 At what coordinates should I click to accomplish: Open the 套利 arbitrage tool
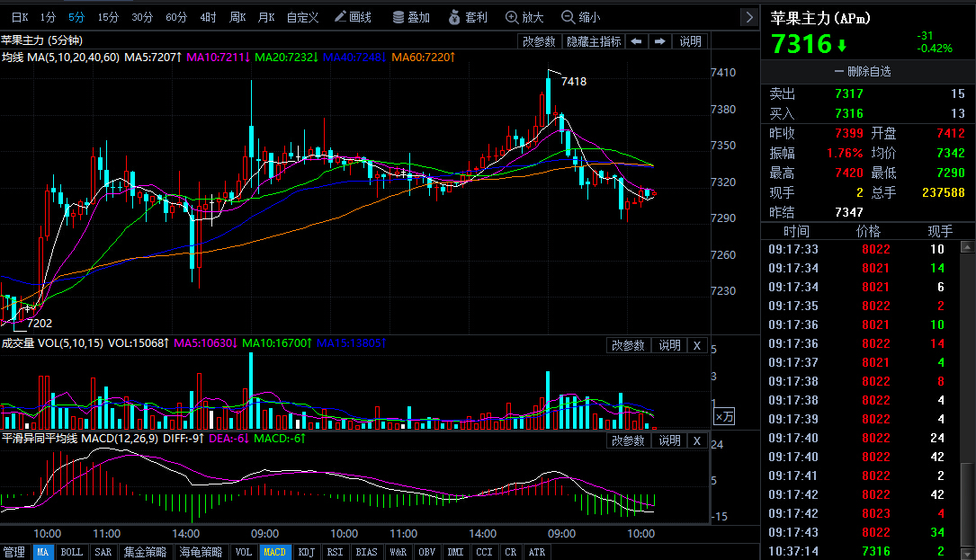pyautogui.click(x=468, y=17)
